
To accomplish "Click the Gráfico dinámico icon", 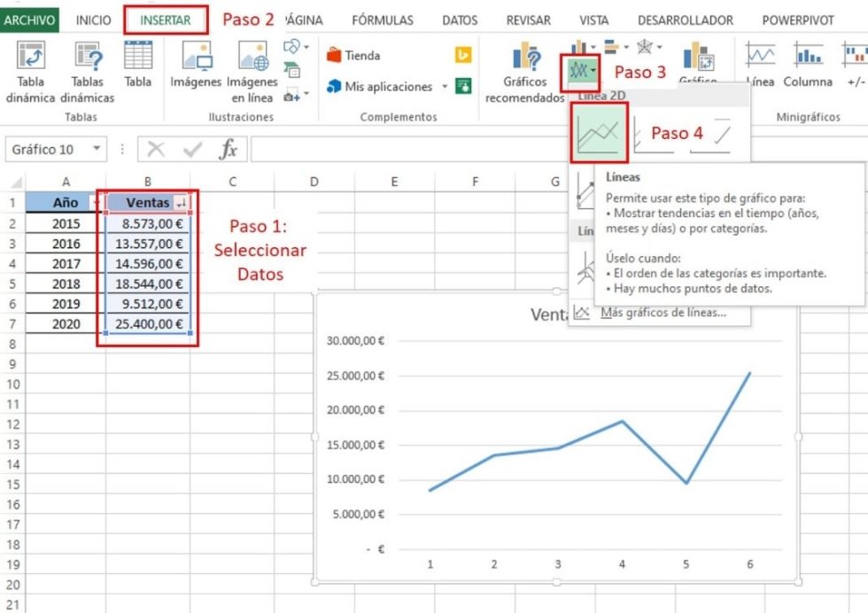I will tap(698, 57).
